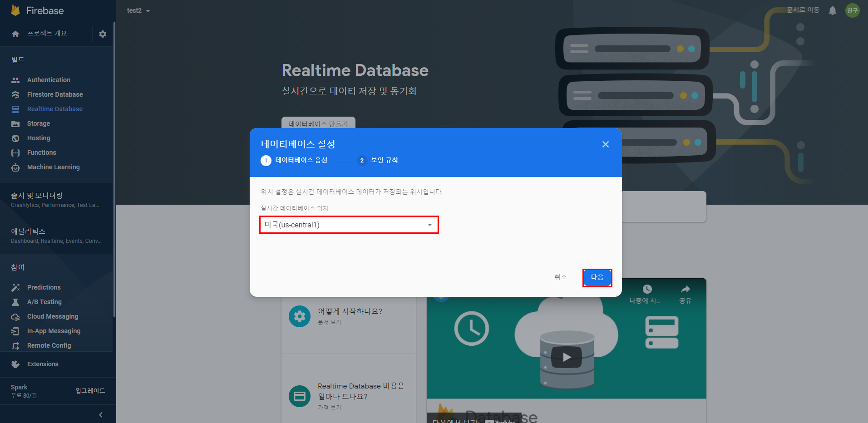Open Storage in the sidebar
This screenshot has height=423, width=868.
39,123
